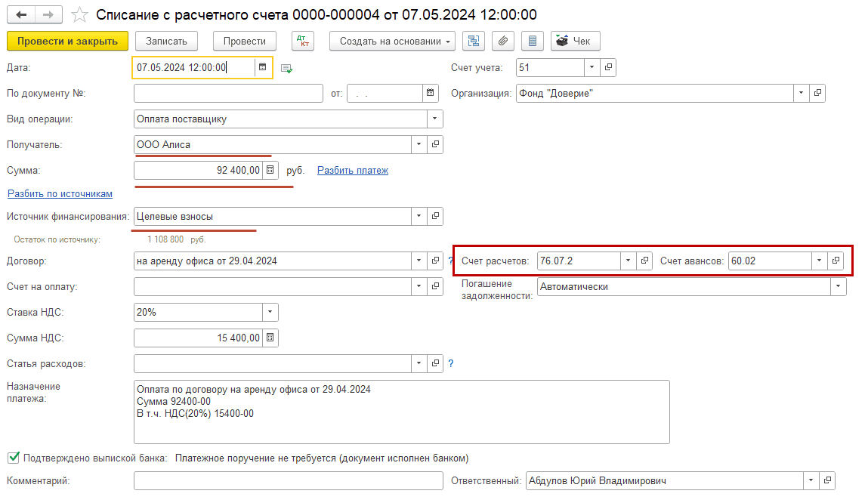The image size is (868, 503).
Task: Click the Сумма field showing 92 400,00
Action: point(198,171)
